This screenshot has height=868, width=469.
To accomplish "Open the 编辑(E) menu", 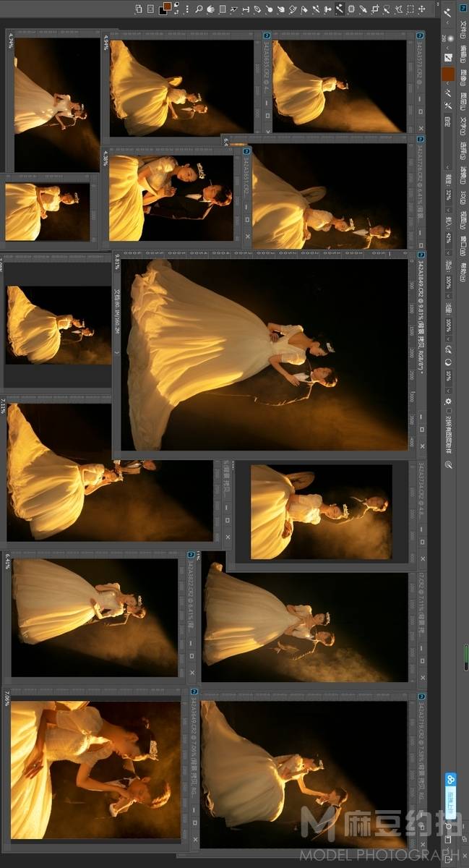I will point(463,56).
